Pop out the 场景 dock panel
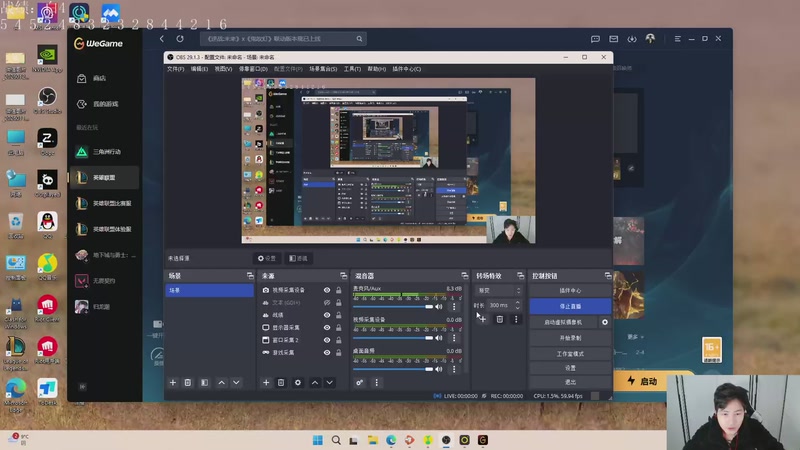Screen dimensions: 800x450 click(250, 276)
